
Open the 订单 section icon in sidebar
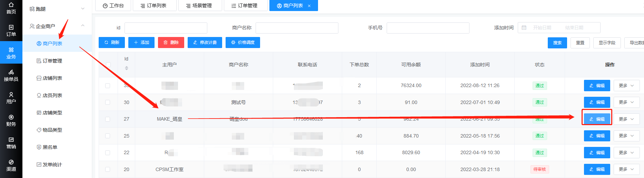tap(11, 30)
